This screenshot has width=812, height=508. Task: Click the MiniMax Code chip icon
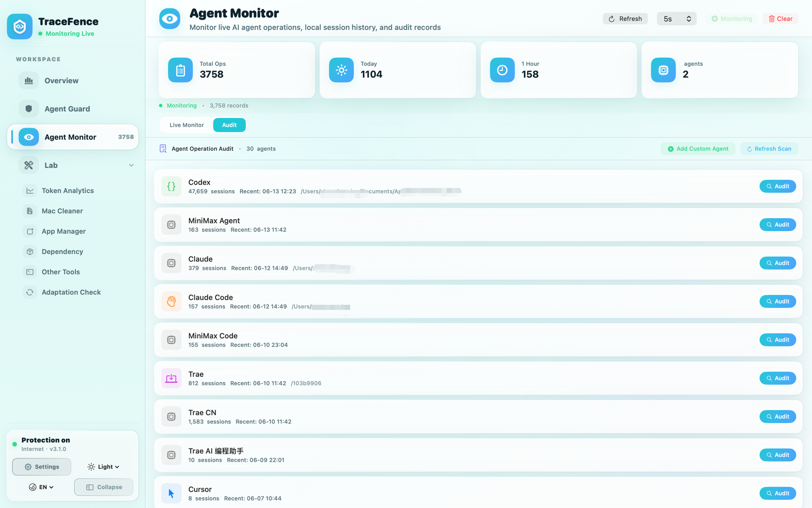click(x=171, y=340)
